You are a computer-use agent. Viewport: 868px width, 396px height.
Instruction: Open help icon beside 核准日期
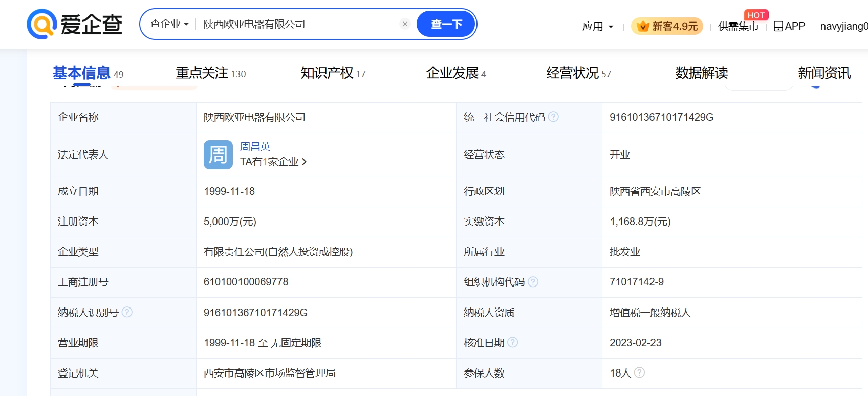point(512,342)
